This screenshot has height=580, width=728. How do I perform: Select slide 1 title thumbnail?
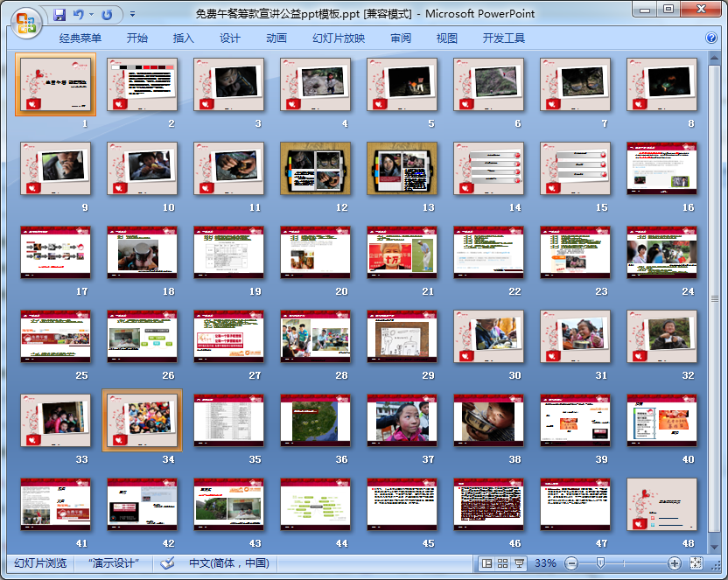[56, 84]
